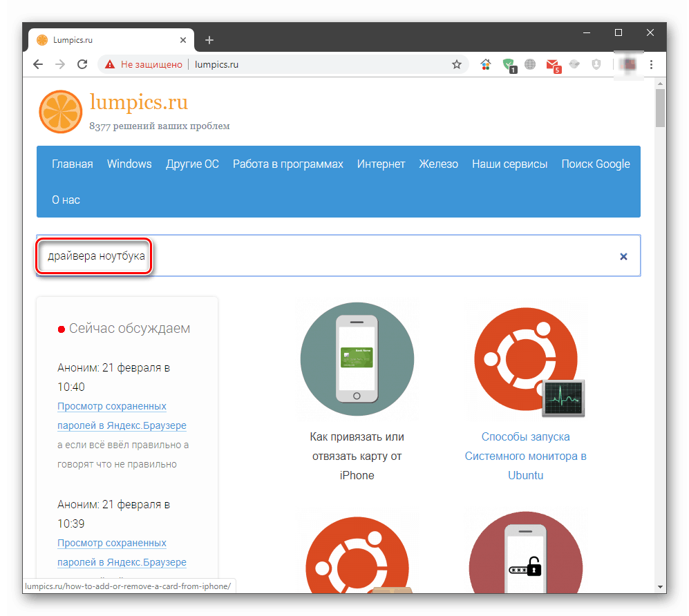
Task: Bookmark this page with the star
Action: tap(457, 64)
